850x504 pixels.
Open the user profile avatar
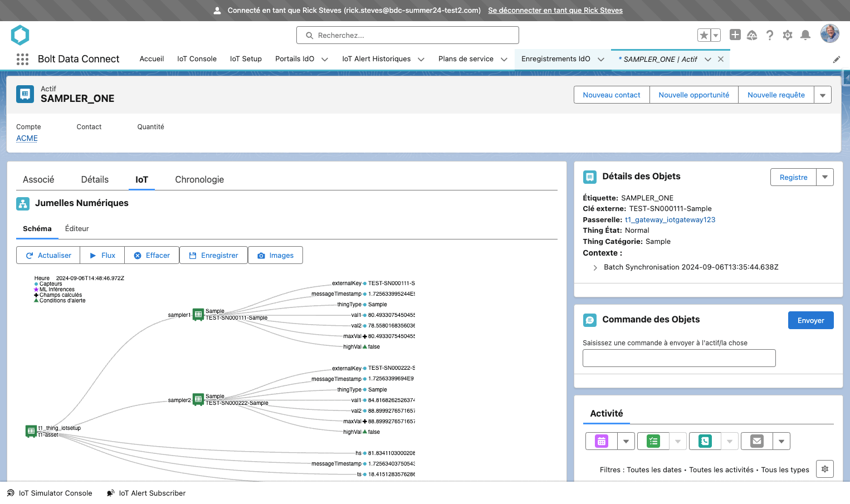830,33
